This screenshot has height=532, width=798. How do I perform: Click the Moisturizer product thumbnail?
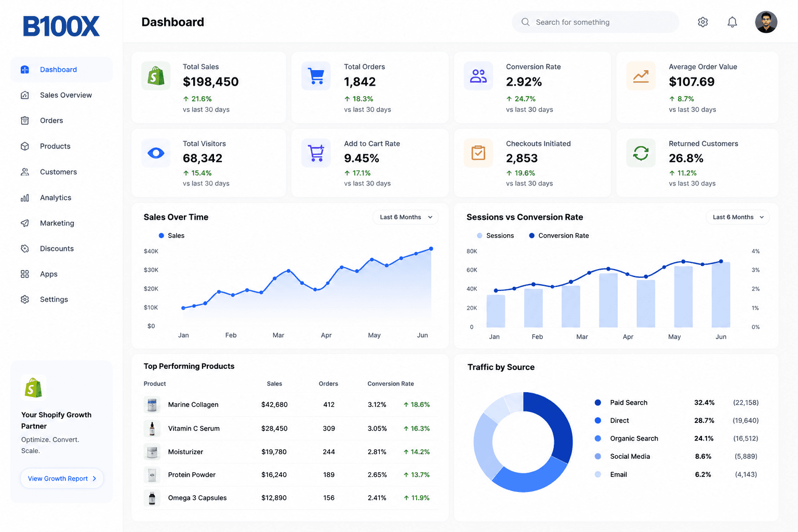(x=152, y=452)
